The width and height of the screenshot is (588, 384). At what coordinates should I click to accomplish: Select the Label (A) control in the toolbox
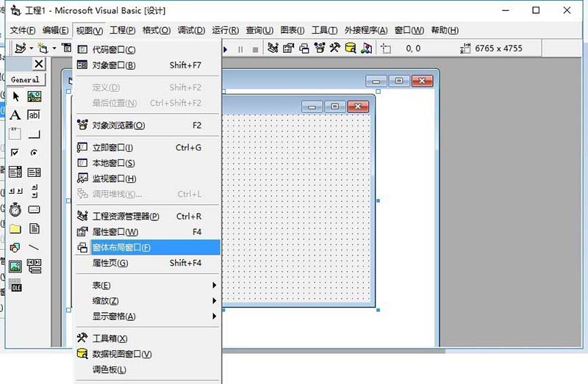click(15, 115)
